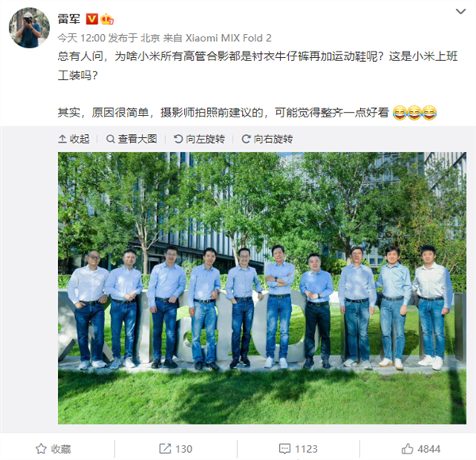Click the 向右旋转 clockwise arrow icon
This screenshot has width=476, height=460.
point(246,139)
